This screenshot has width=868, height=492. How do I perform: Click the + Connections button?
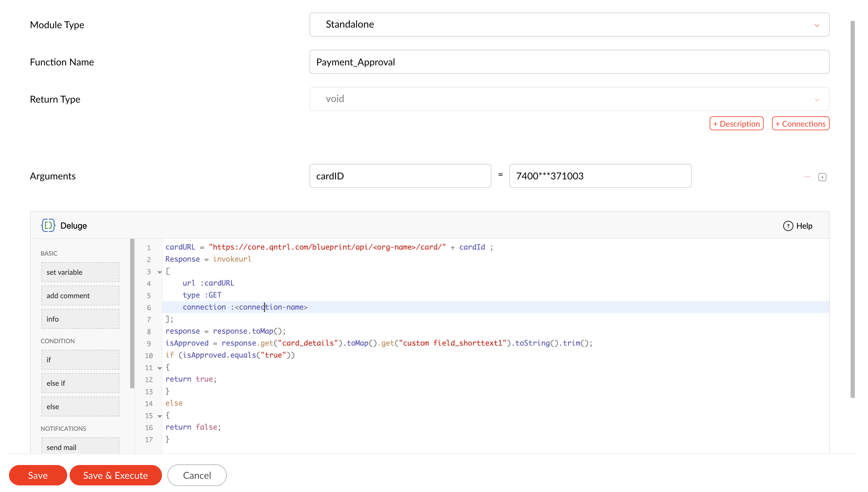tap(800, 124)
